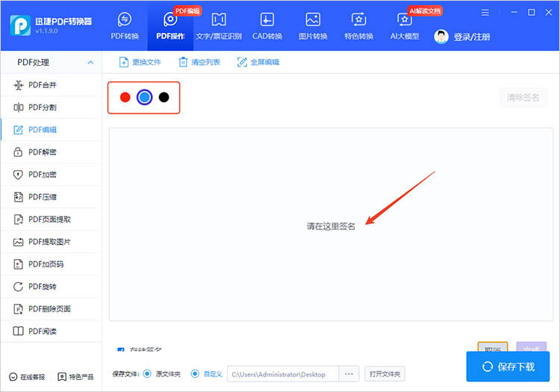This screenshot has height=392, width=560.
Task: Select PDF加页码 in the sidebar
Action: tap(51, 264)
